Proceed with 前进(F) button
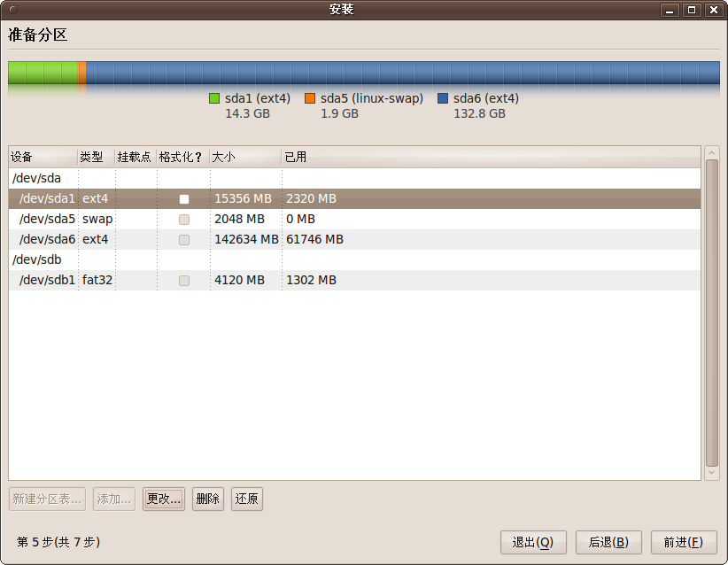Image resolution: width=728 pixels, height=565 pixels. point(684,542)
